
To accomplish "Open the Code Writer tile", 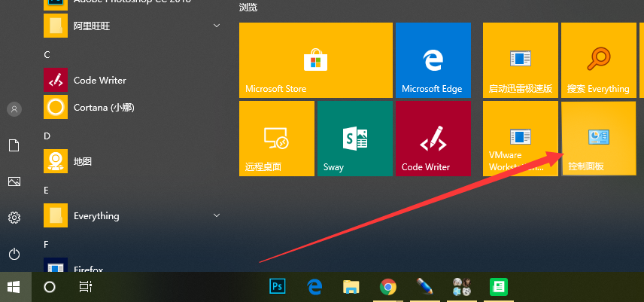I will tap(433, 139).
